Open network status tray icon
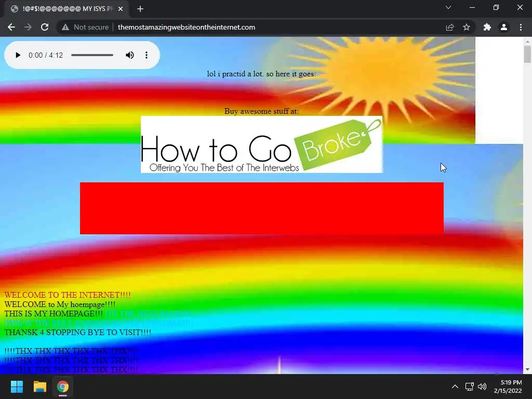Screen dimensions: 532x399 click(x=470, y=387)
